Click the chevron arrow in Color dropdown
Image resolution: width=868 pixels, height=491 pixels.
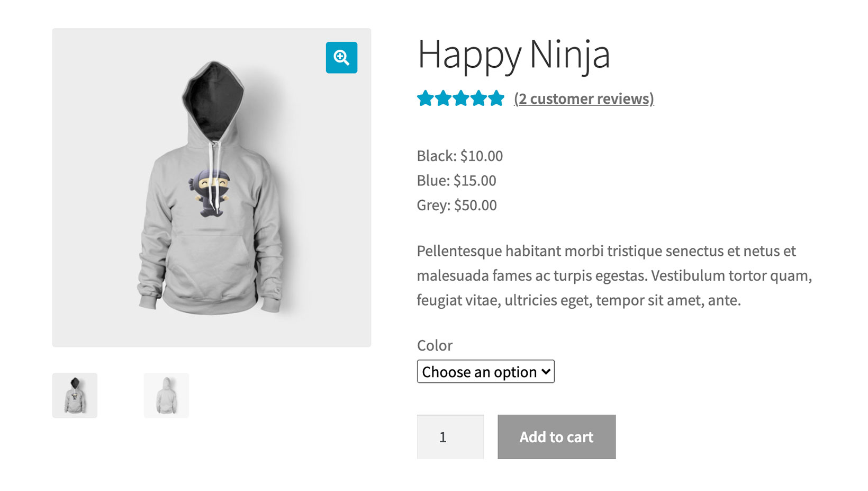pos(546,372)
